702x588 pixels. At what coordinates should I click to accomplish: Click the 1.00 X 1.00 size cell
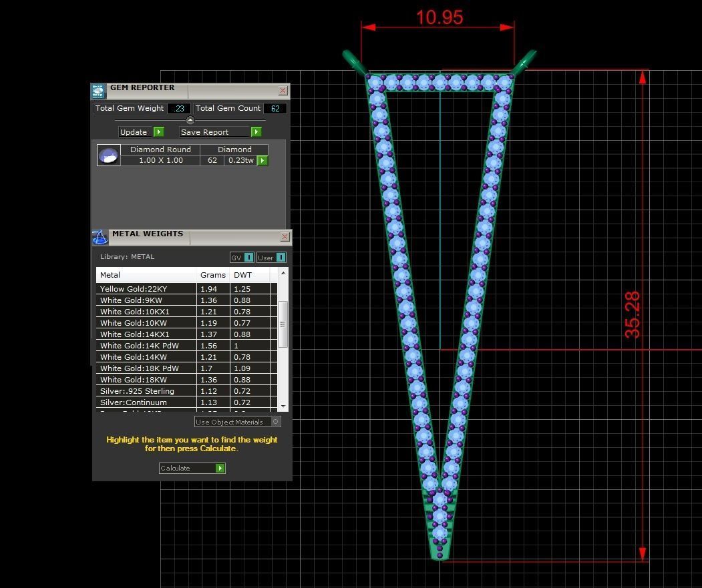(x=161, y=160)
